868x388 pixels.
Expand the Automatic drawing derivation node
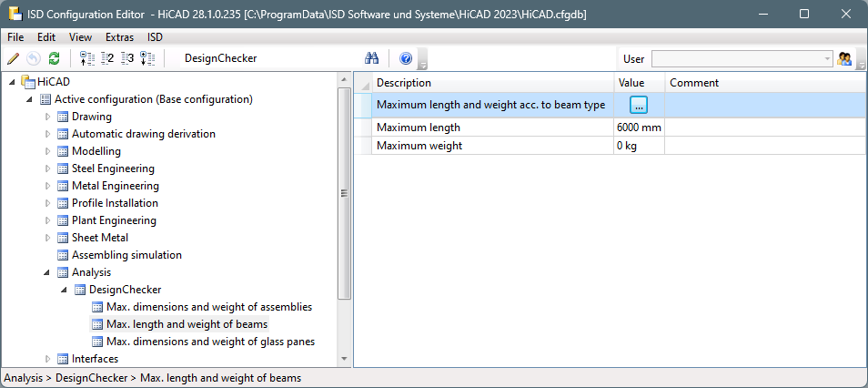pos(47,134)
